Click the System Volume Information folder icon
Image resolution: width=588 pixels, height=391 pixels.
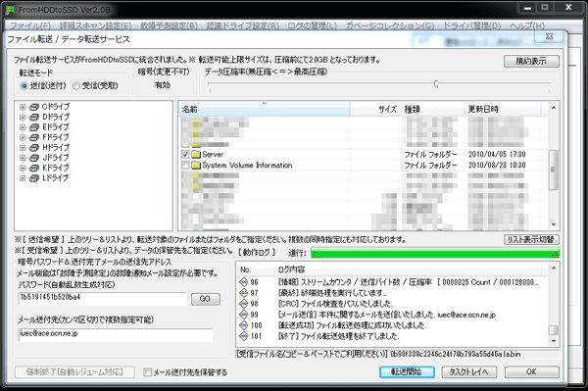[x=196, y=166]
